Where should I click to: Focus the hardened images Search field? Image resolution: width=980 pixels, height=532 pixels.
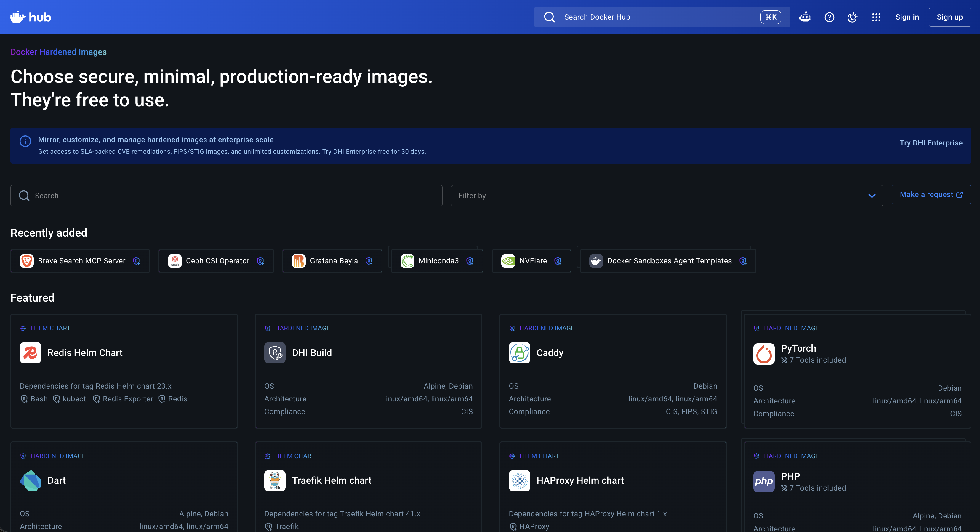pyautogui.click(x=226, y=196)
